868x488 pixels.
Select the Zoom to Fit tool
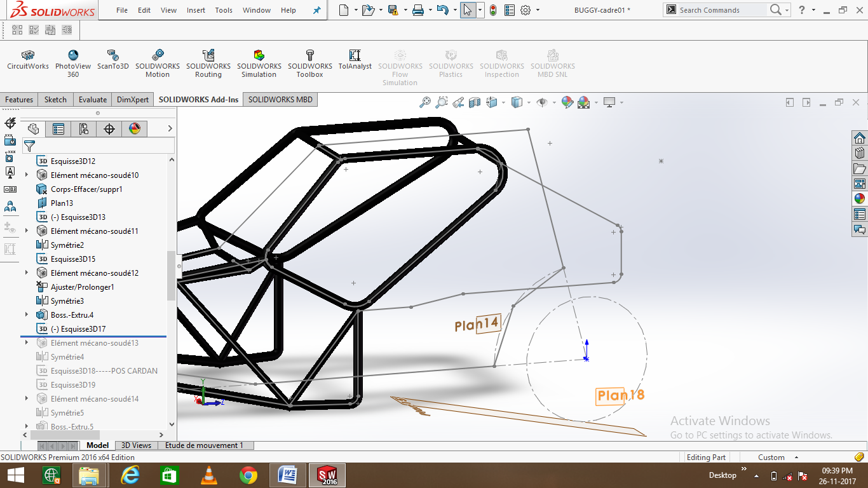click(x=425, y=102)
